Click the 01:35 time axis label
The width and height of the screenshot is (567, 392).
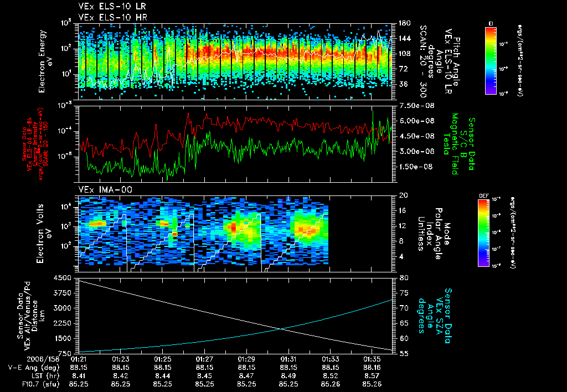point(372,359)
